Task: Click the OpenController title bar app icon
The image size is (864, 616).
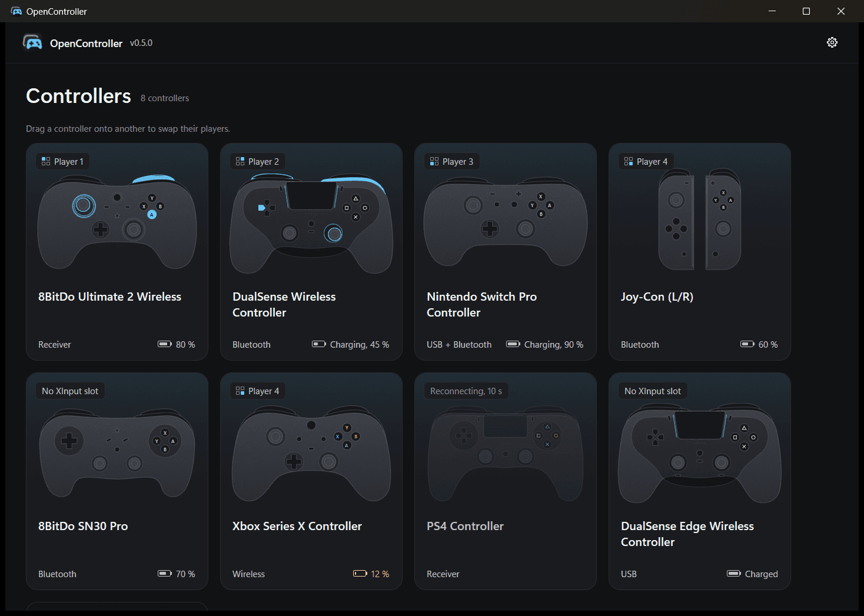Action: [x=16, y=11]
